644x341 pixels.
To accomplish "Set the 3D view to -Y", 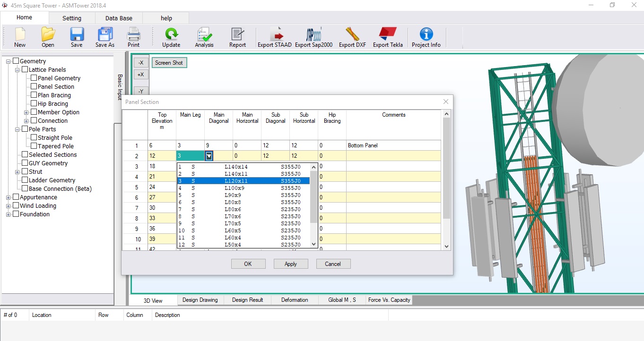I will 141,91.
